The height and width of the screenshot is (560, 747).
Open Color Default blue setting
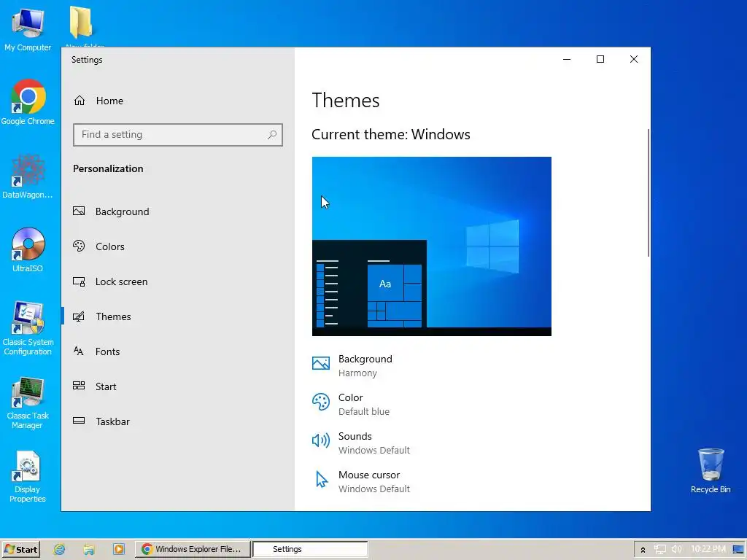[x=351, y=404]
